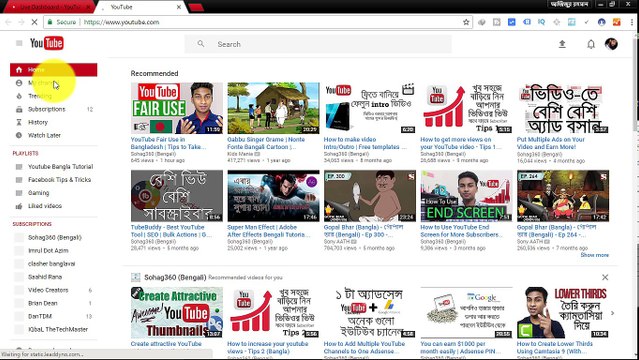
Task: Click the Trending flame icon
Action: [19, 96]
